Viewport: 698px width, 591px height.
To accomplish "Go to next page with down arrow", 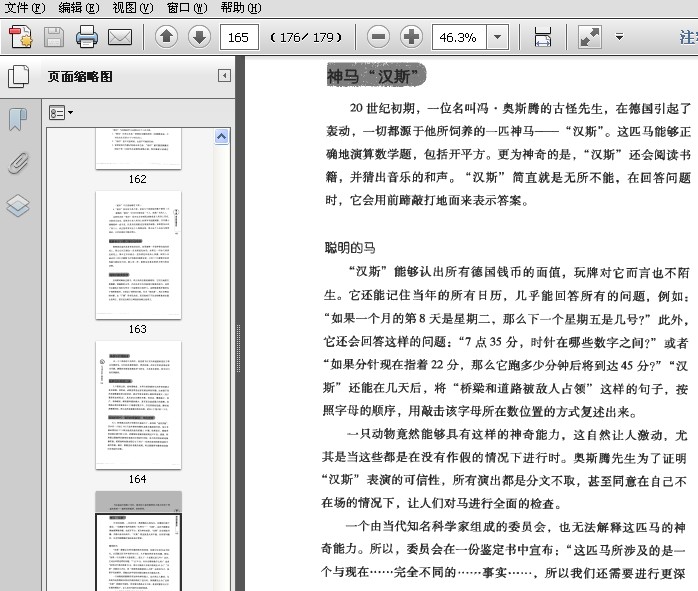I will (x=199, y=36).
